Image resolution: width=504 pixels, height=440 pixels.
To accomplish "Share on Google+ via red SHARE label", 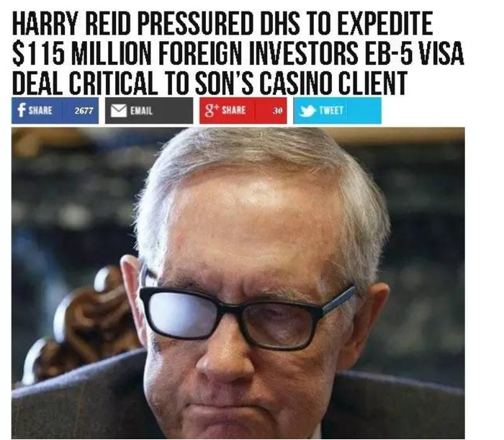I will (x=234, y=110).
